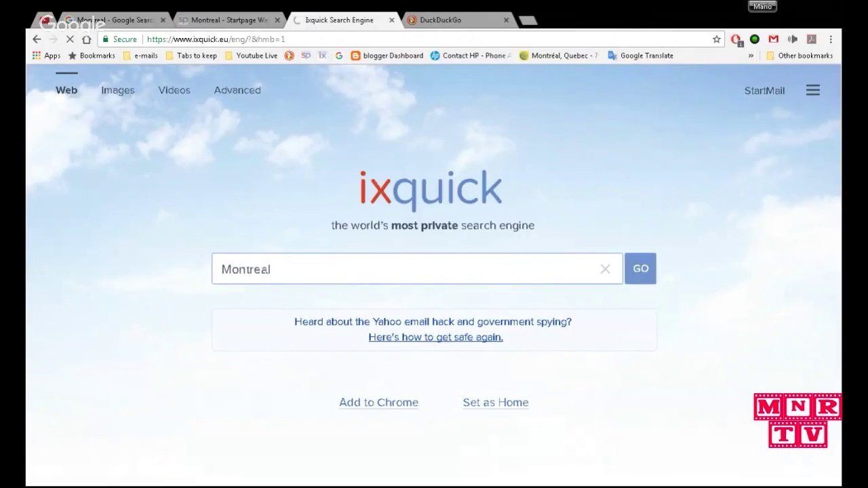
Task: Click the speaker extension icon
Action: coord(792,39)
